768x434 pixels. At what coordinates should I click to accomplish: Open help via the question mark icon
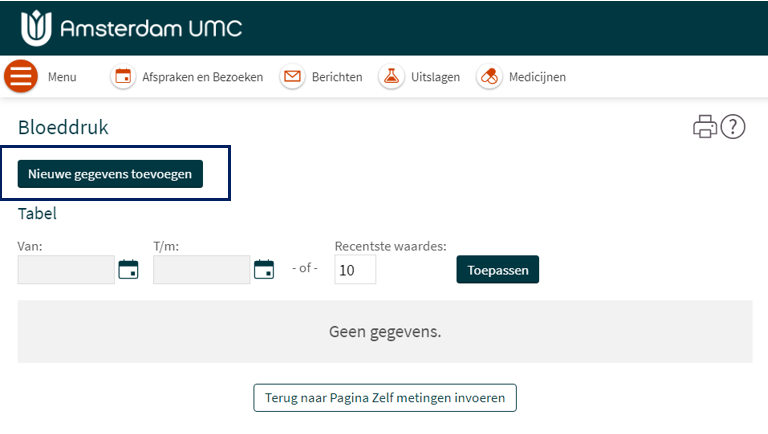tap(733, 127)
